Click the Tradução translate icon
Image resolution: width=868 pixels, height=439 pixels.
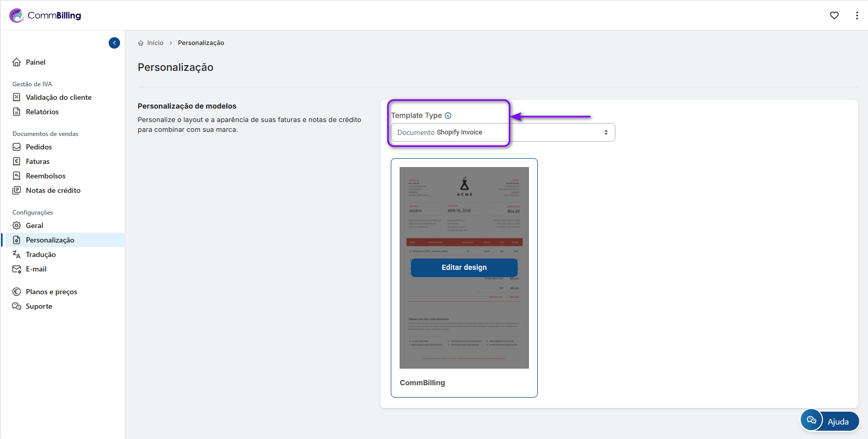(17, 254)
